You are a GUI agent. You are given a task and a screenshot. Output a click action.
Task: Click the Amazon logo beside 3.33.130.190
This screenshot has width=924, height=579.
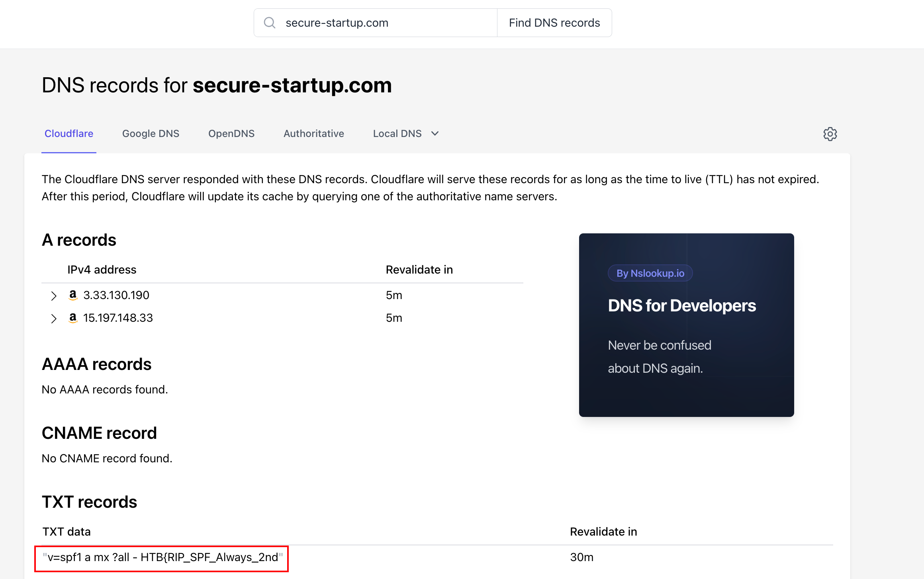tap(73, 295)
